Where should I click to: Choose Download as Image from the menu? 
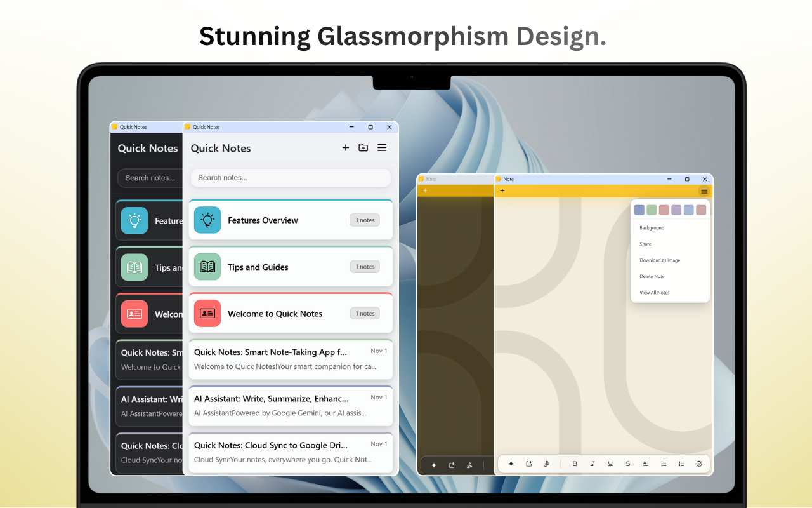(x=660, y=260)
